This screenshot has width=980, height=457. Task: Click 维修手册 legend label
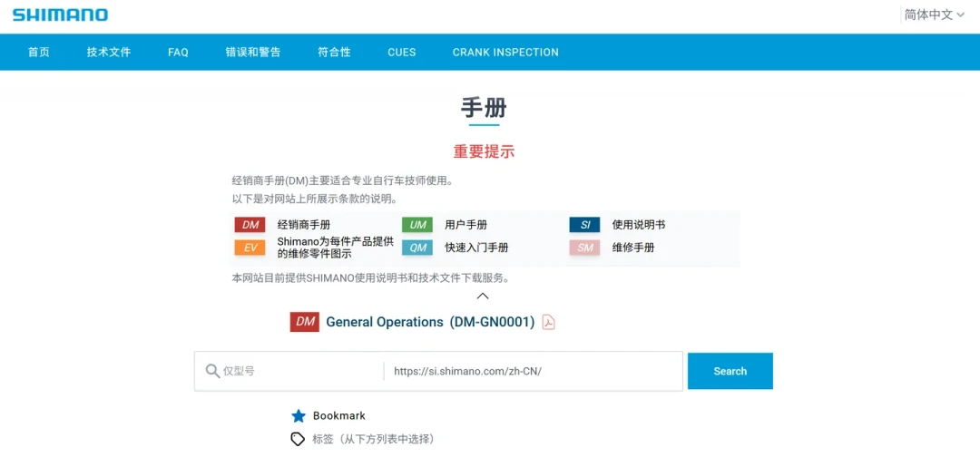coord(633,248)
